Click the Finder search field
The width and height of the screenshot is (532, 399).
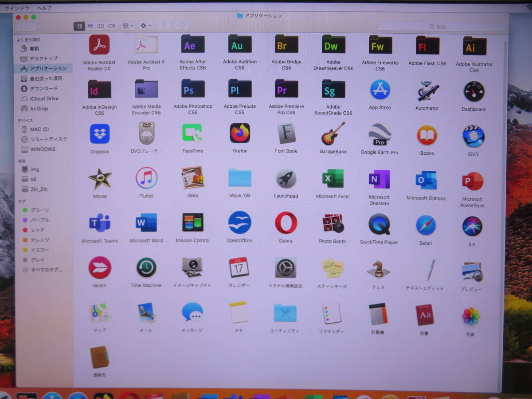tap(441, 27)
